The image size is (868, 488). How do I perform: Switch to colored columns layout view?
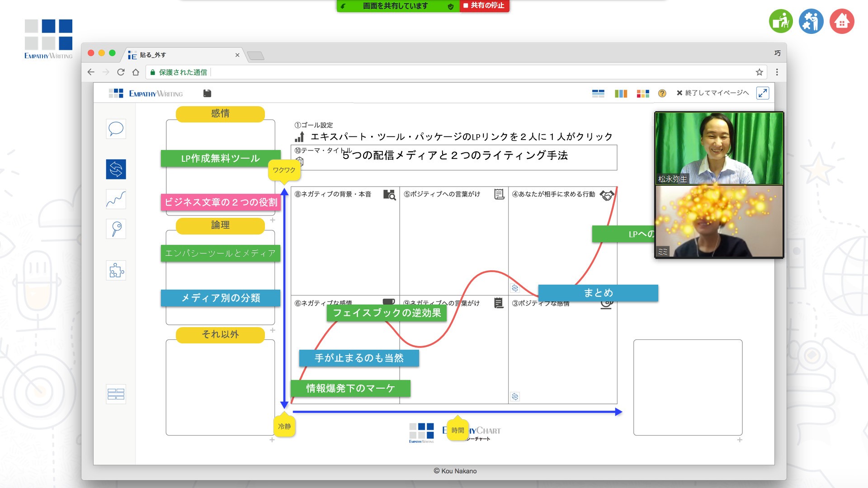tap(621, 94)
